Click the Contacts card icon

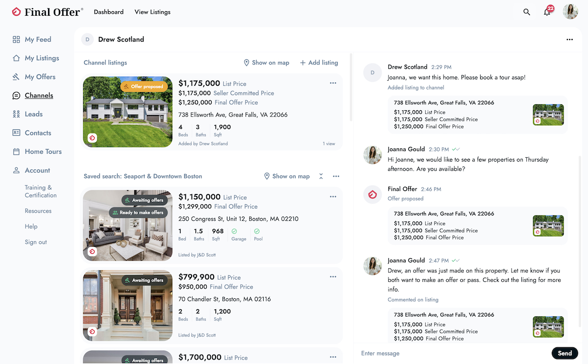16,133
